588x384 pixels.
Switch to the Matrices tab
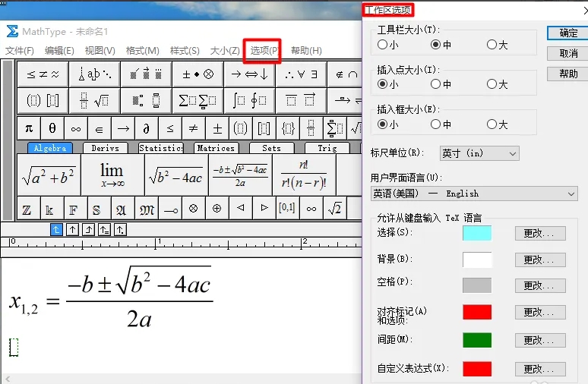tap(216, 149)
